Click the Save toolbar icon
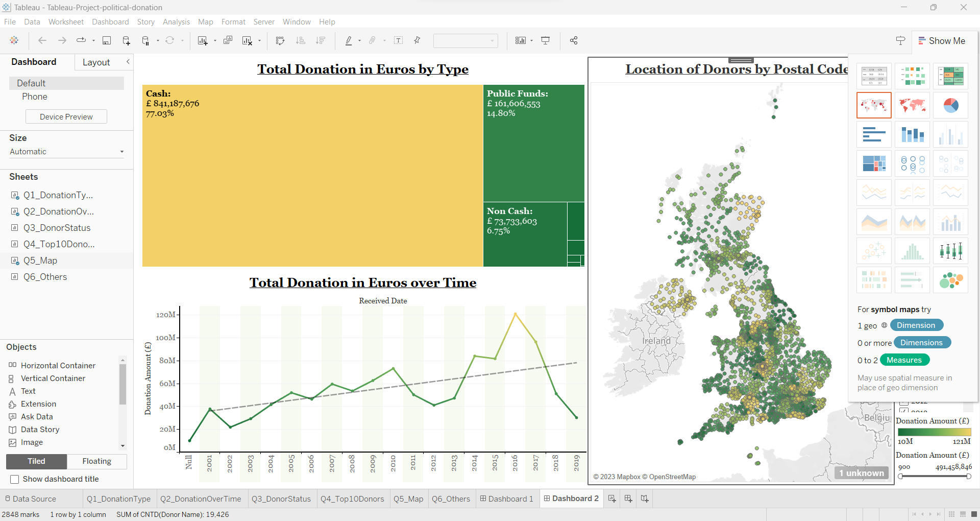The height and width of the screenshot is (521, 980). click(x=107, y=41)
